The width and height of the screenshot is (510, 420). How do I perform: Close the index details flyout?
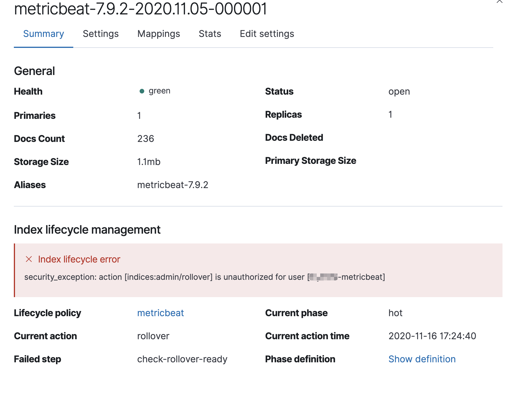(499, 1)
